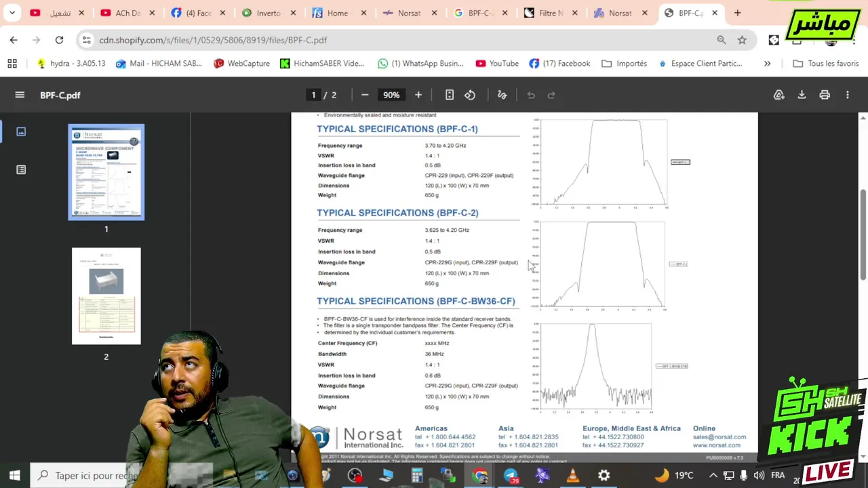Open VLC media player from taskbar
The height and width of the screenshot is (488, 868).
point(573,475)
